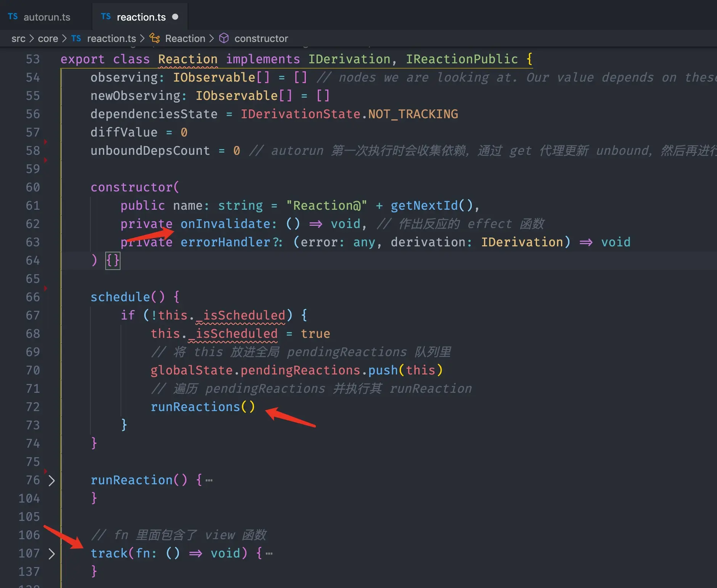Open the src breadcrumb folder
Screen dimensions: 717x588
point(18,39)
